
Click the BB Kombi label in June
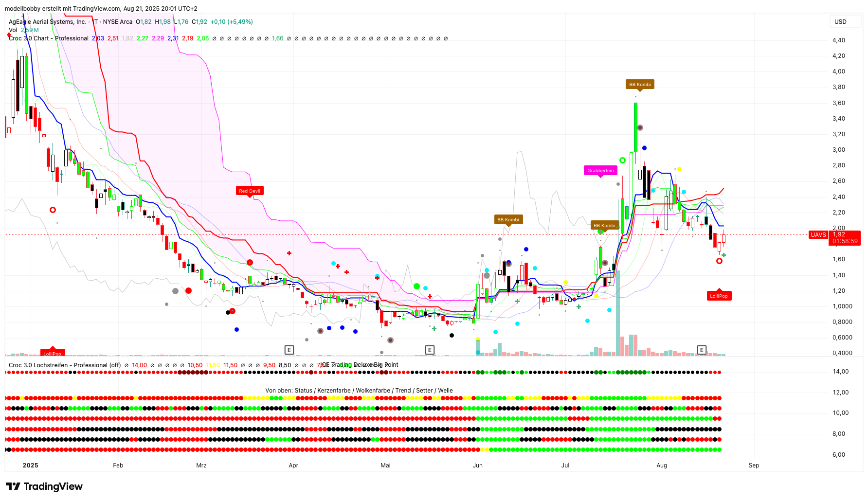pos(508,219)
